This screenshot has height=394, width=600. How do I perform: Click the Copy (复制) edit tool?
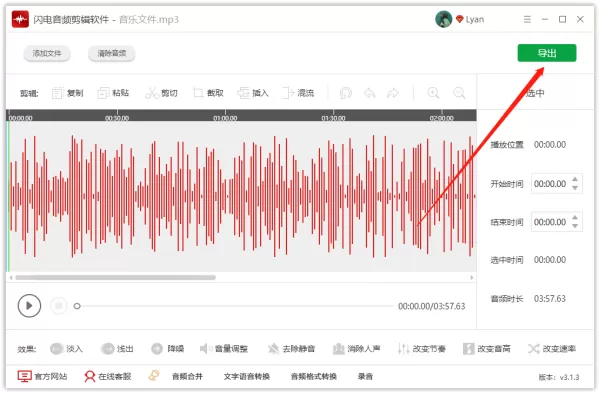68,93
